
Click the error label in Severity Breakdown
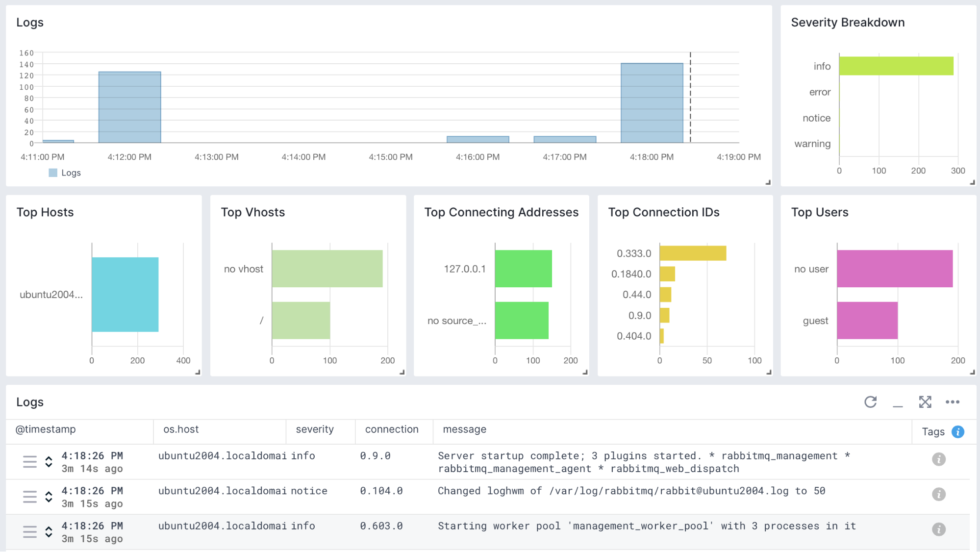coord(820,92)
